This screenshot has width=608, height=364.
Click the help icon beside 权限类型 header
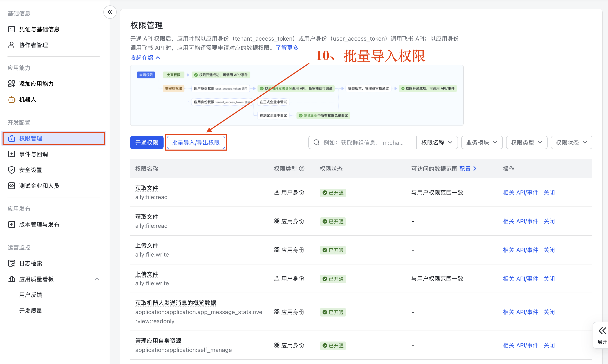[x=302, y=168]
